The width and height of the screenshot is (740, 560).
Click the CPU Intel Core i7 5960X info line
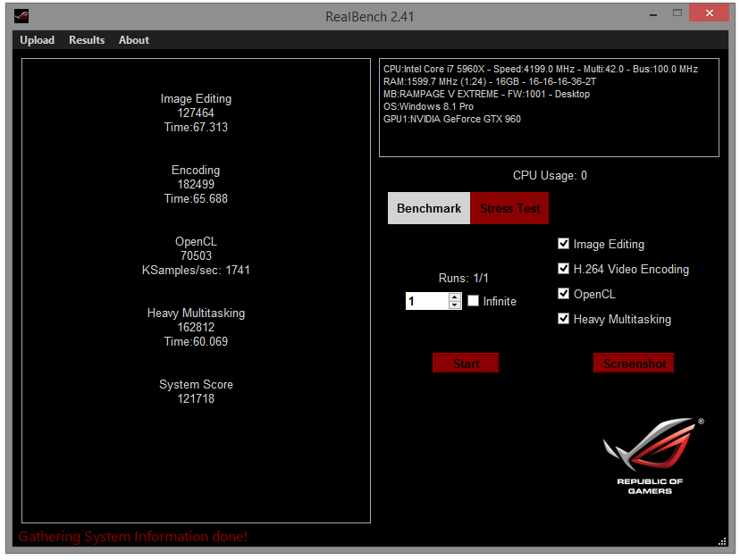point(541,69)
